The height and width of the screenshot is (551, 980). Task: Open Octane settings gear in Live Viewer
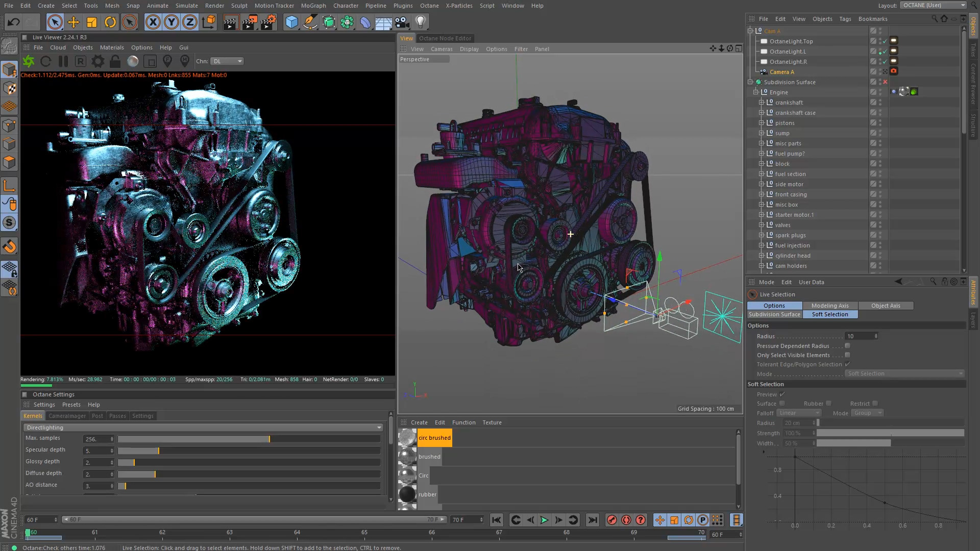(97, 61)
